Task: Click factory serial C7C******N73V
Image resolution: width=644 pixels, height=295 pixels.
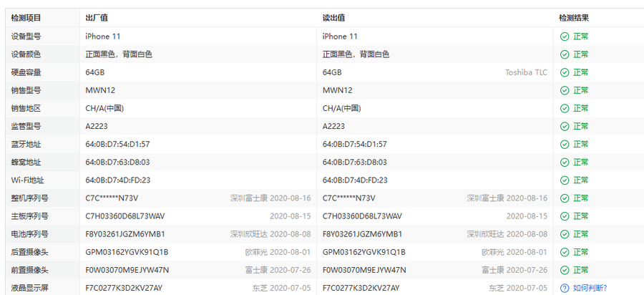Action: click(112, 198)
